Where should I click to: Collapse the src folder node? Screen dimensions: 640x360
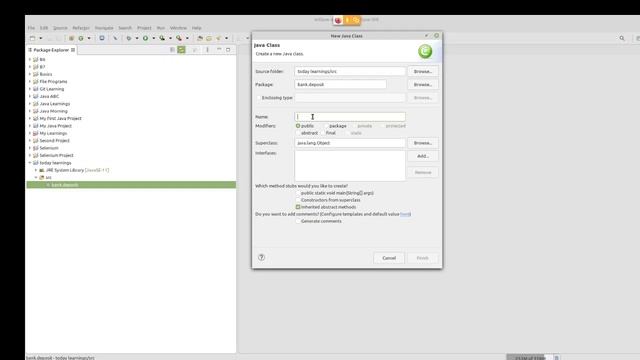tap(36, 178)
